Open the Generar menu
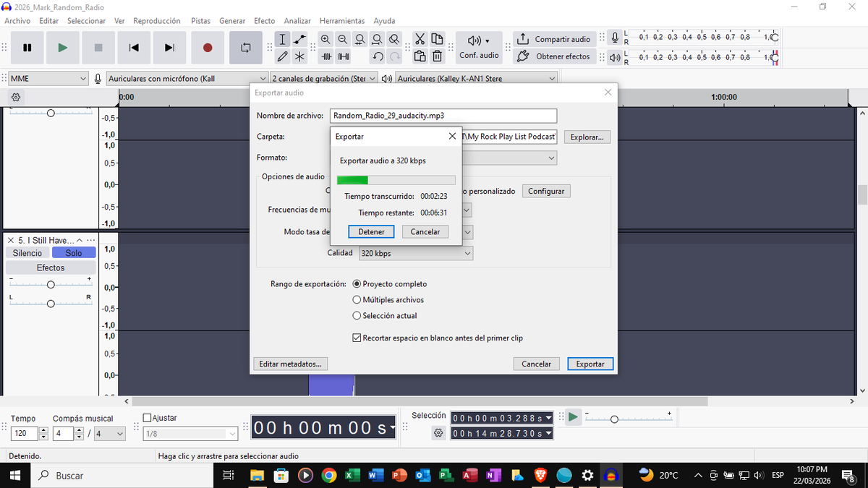This screenshot has height=488, width=868. [232, 20]
